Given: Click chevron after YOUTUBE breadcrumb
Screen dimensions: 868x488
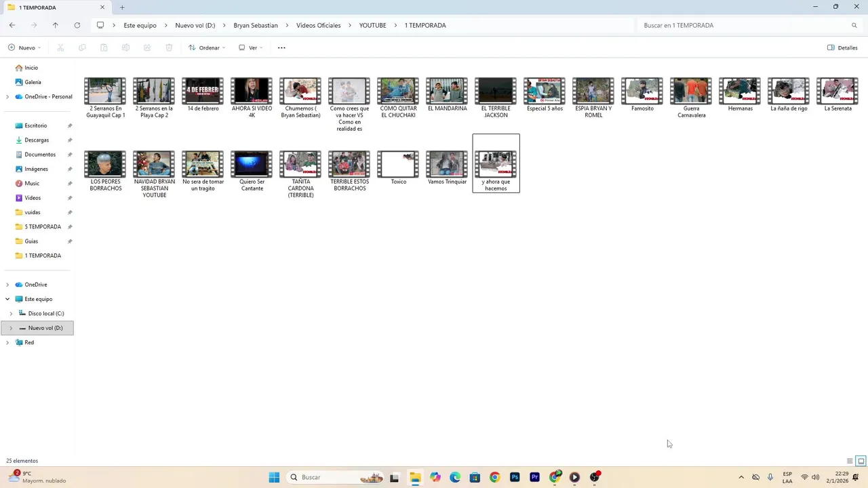Looking at the screenshot, I should tap(396, 25).
